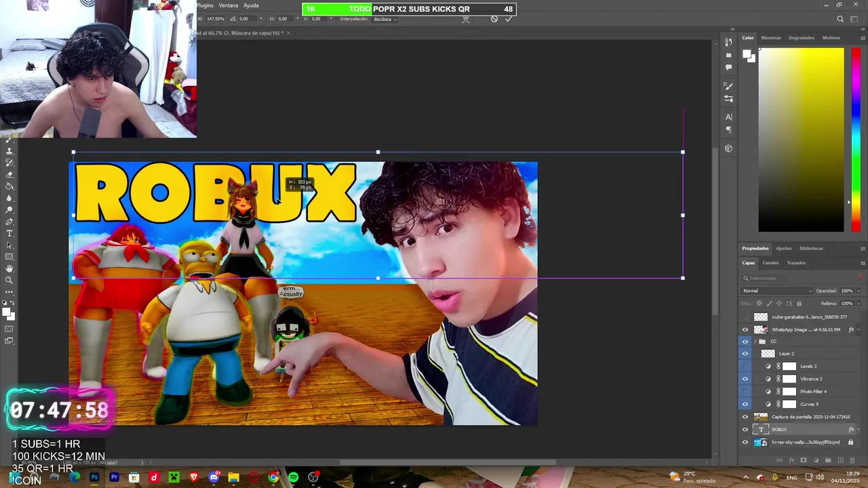This screenshot has width=868, height=488.
Task: Open the Ayuda menu
Action: [x=251, y=5]
